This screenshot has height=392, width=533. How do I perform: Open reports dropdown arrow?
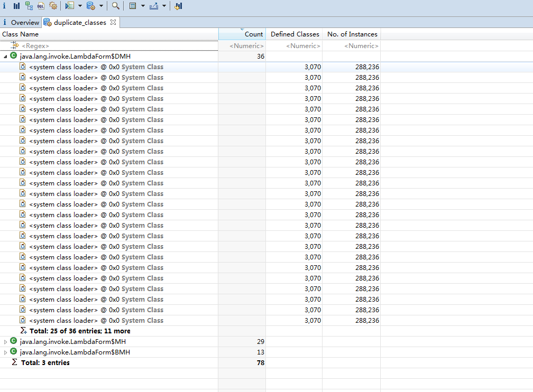[80, 6]
